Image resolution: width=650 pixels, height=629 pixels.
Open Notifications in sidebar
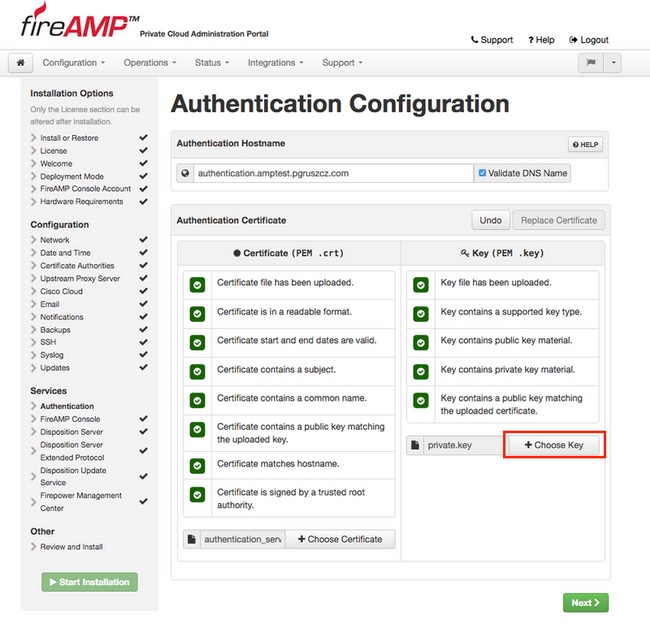click(x=61, y=317)
